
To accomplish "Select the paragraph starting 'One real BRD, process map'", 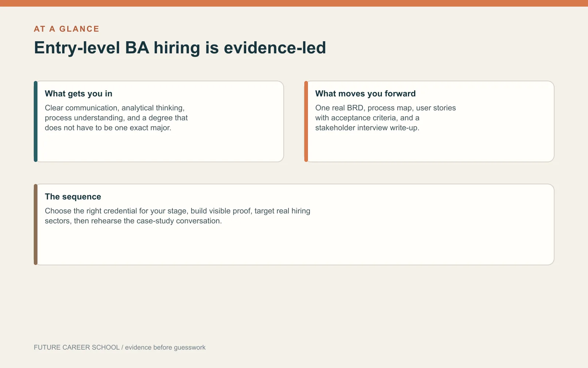I will 386,118.
